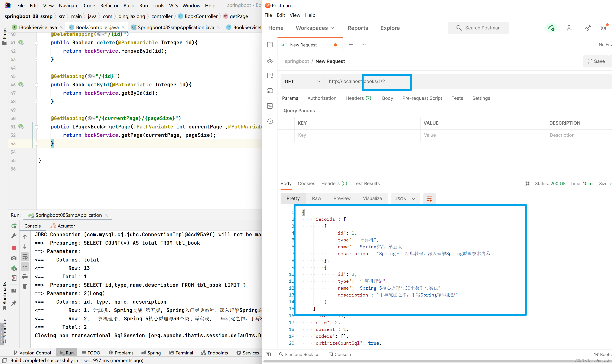Toggle the wrap lines icon in response
The height and width of the screenshot is (364, 612).
click(x=429, y=199)
